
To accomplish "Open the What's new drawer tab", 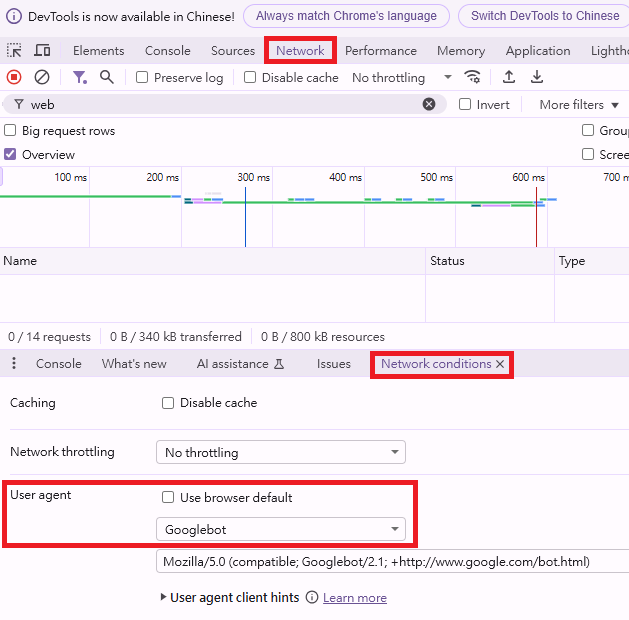I will tap(134, 363).
